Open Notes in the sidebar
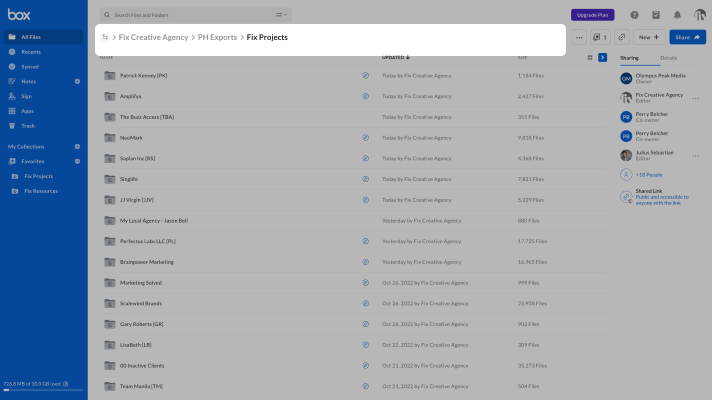Viewport: 712px width, 400px height. pos(28,82)
